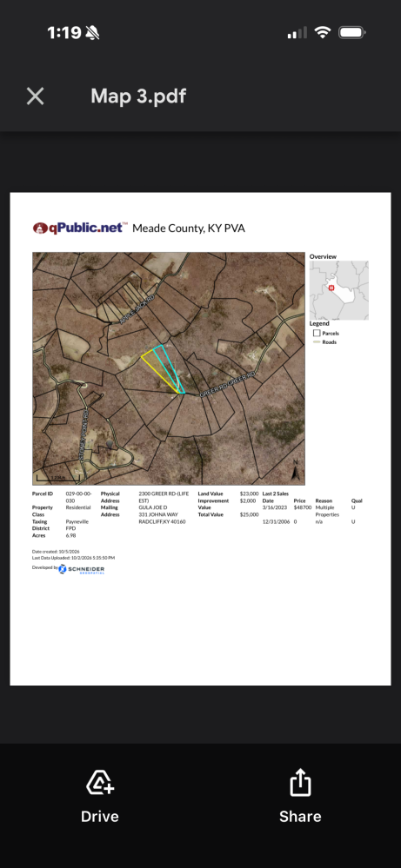Image resolution: width=401 pixels, height=868 pixels.
Task: Tap the silent mode bell icon
Action: 92,33
